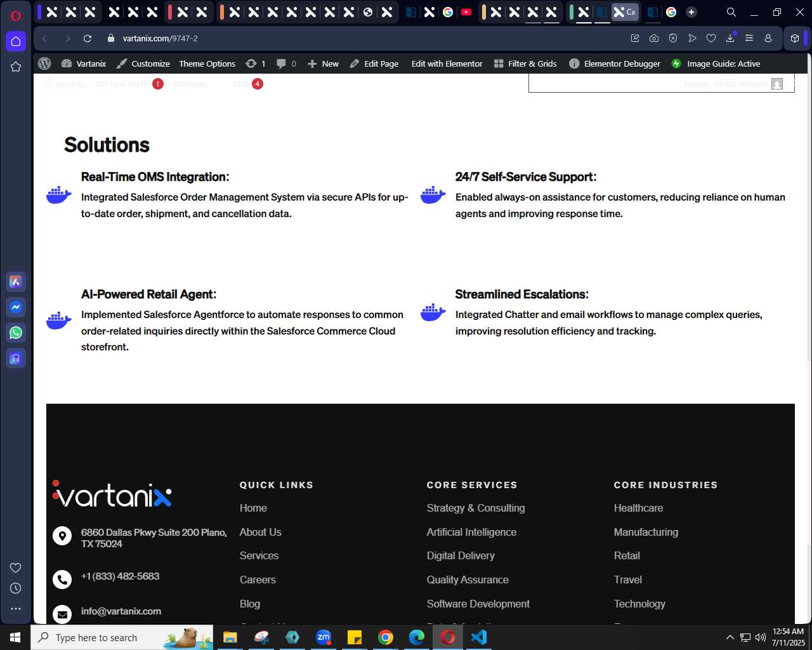This screenshot has width=812, height=650.
Task: Open Aria AI icon in sidebar
Action: tap(16, 282)
